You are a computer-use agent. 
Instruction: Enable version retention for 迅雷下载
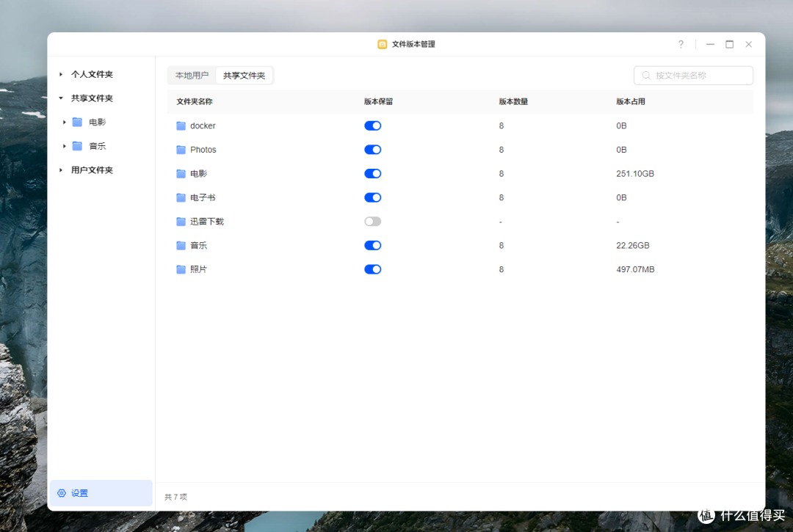[x=373, y=222]
